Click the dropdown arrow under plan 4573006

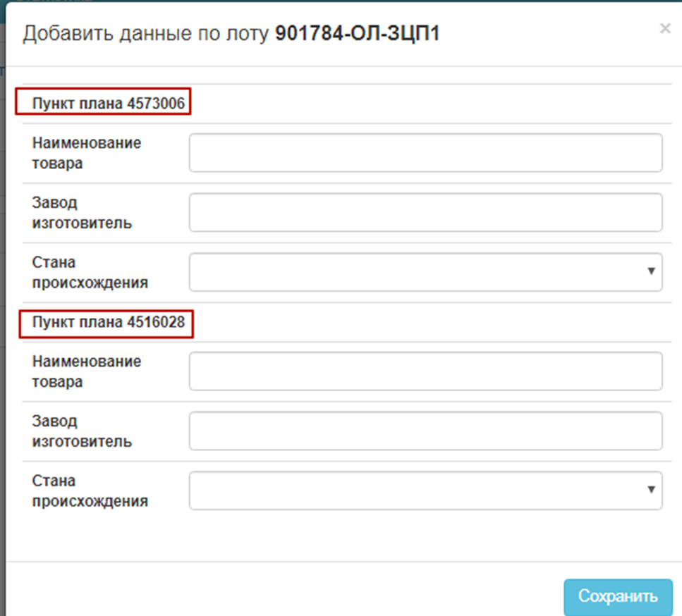click(651, 271)
